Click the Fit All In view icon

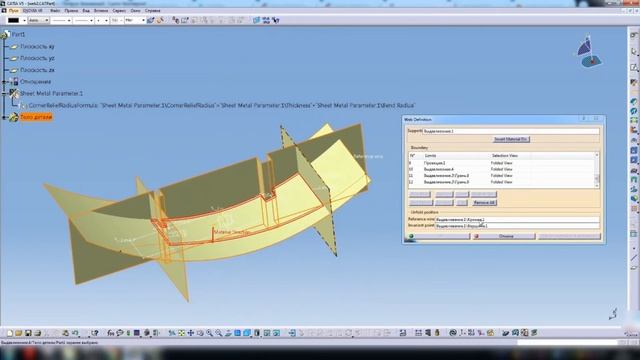pyautogui.click(x=181, y=333)
